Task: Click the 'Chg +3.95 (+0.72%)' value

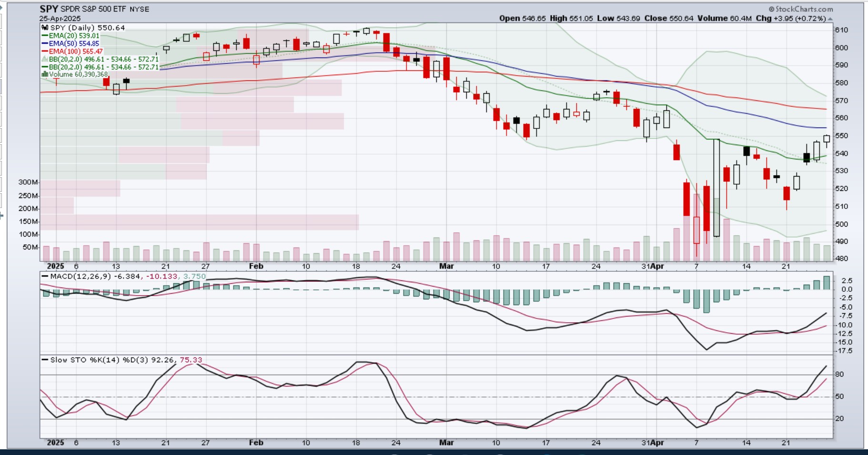Action: [x=791, y=19]
